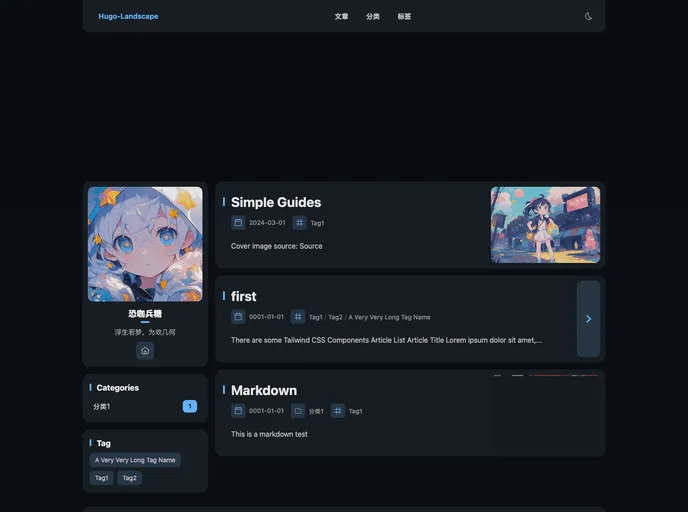Click the first article summary text
688x512 pixels.
point(387,340)
